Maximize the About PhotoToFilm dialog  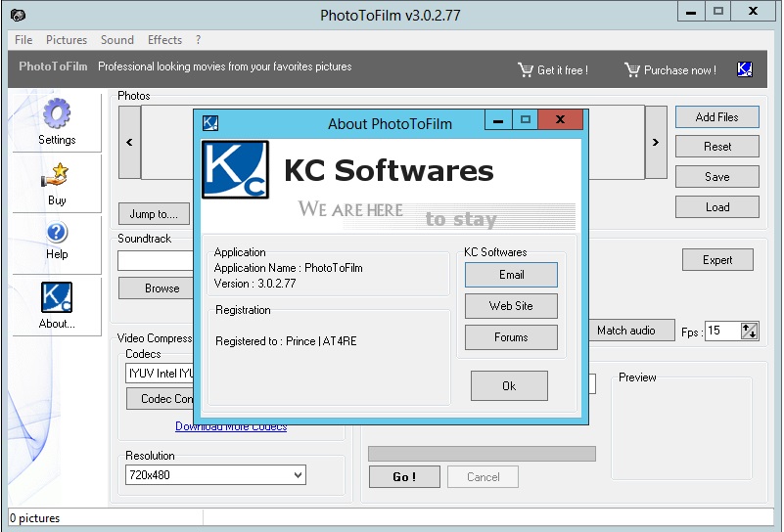click(x=525, y=119)
